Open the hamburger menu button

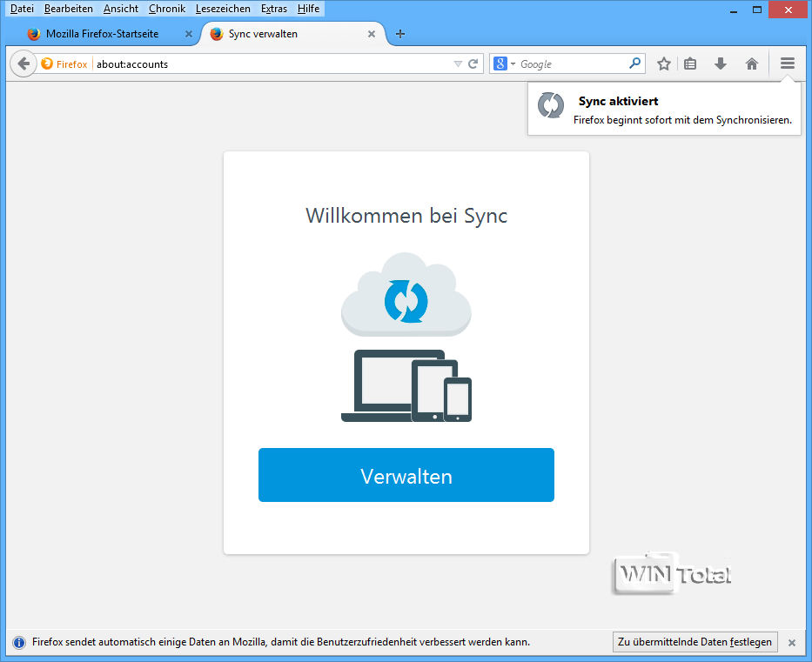(x=788, y=64)
